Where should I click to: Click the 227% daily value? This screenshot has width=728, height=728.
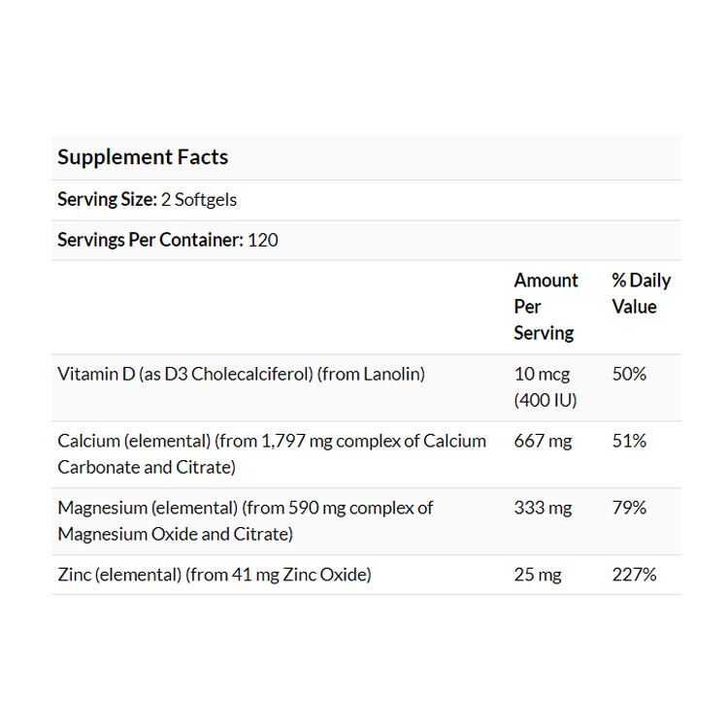(x=634, y=575)
